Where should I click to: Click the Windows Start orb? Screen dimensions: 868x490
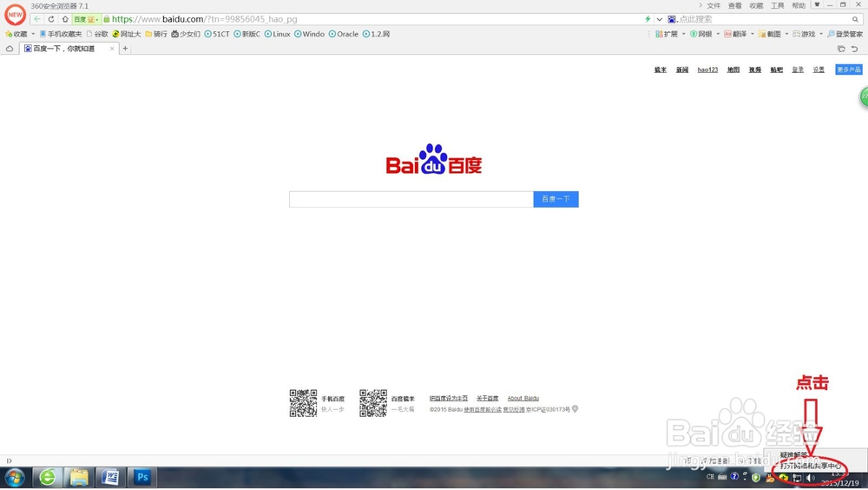coord(15,477)
